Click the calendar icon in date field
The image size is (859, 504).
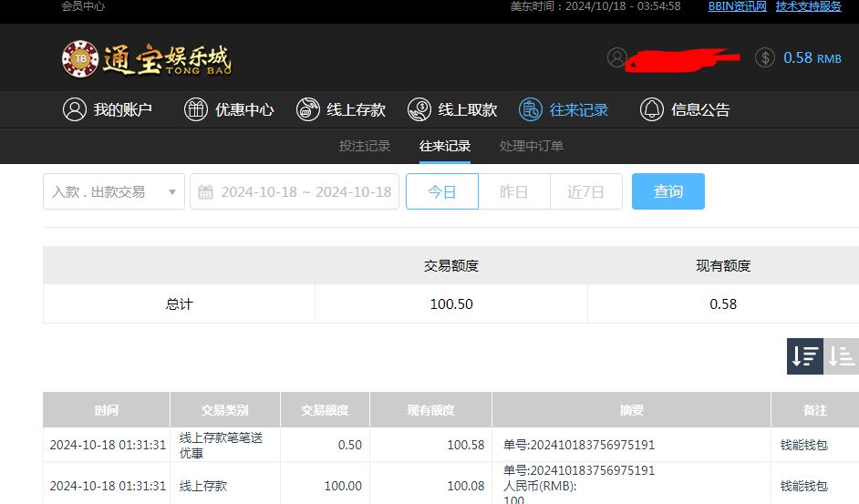click(205, 191)
